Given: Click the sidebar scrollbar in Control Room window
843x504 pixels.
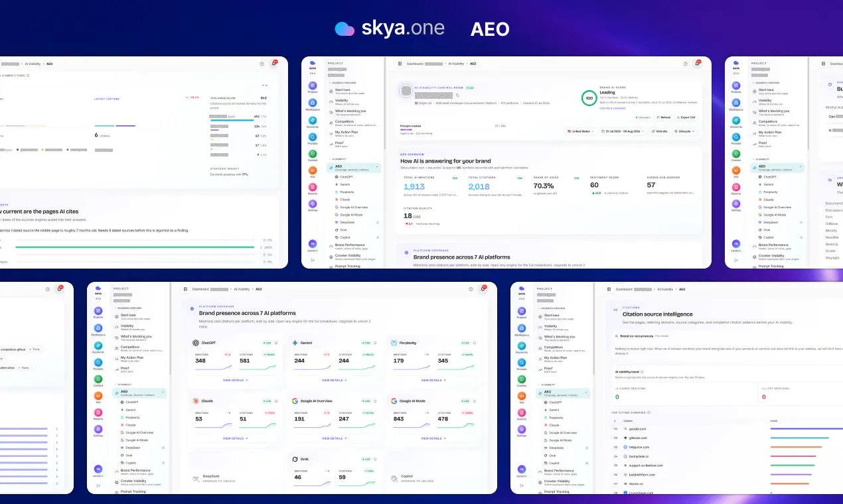Looking at the screenshot, I should tap(385, 103).
